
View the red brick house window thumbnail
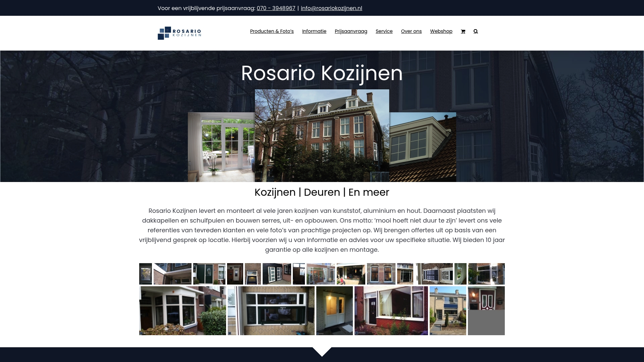(391, 310)
